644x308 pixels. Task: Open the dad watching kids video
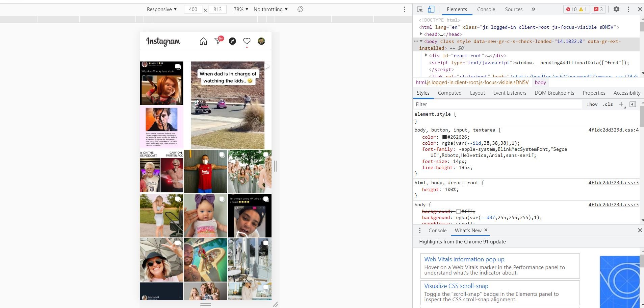point(228,105)
